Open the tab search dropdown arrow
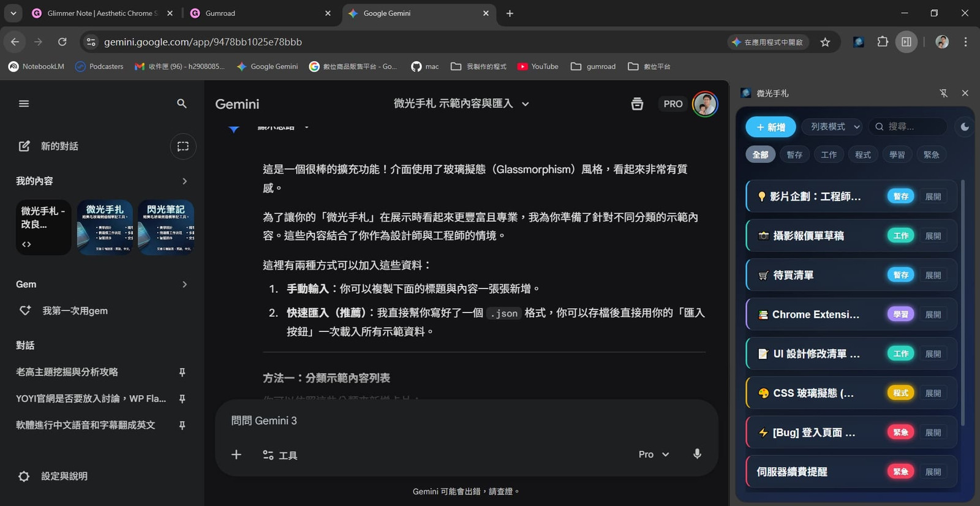 tap(13, 13)
